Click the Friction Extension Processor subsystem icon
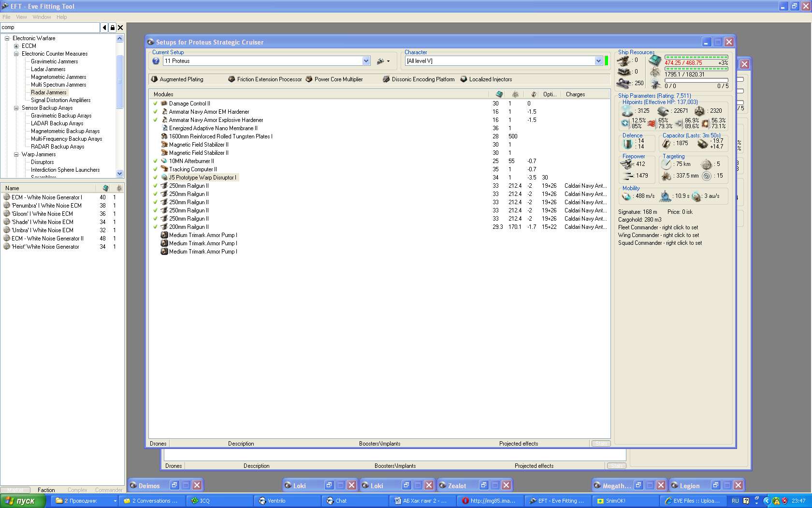812x508 pixels. 232,79
